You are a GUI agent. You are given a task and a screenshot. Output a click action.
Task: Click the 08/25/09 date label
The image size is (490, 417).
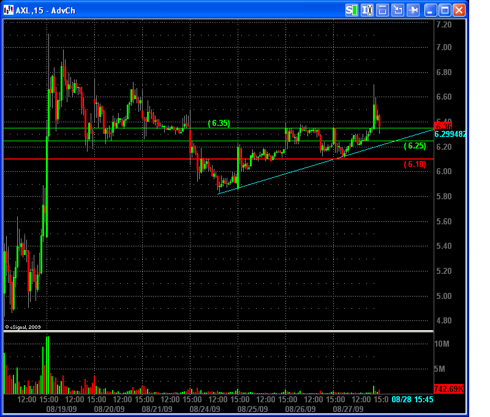click(253, 409)
